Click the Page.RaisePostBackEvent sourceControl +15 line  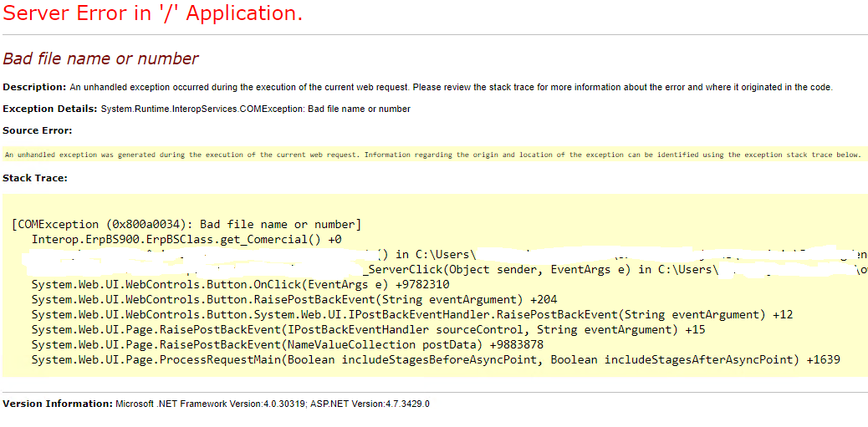(368, 329)
